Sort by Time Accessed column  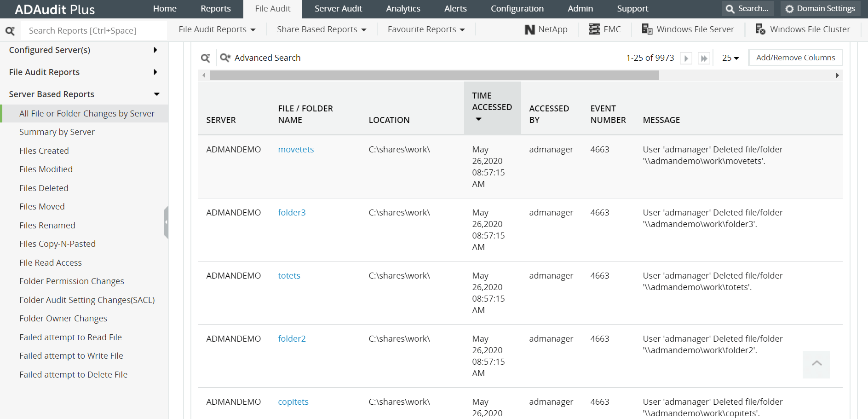click(x=492, y=108)
